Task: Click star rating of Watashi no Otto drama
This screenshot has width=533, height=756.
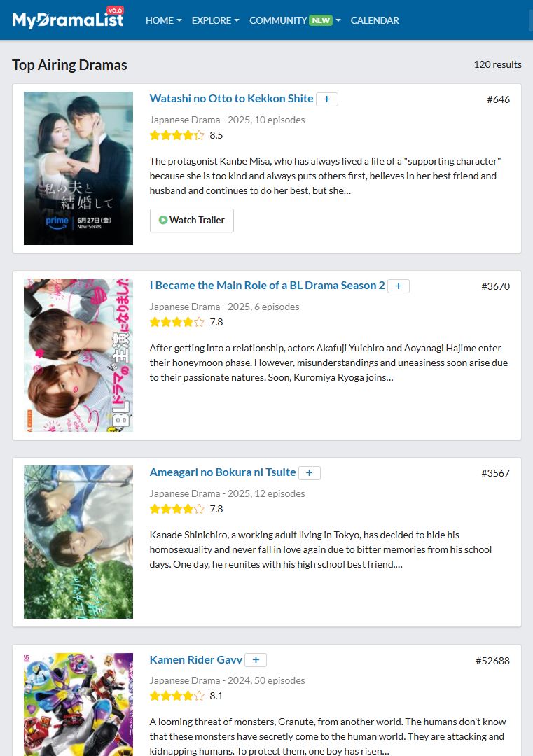Action: click(176, 136)
